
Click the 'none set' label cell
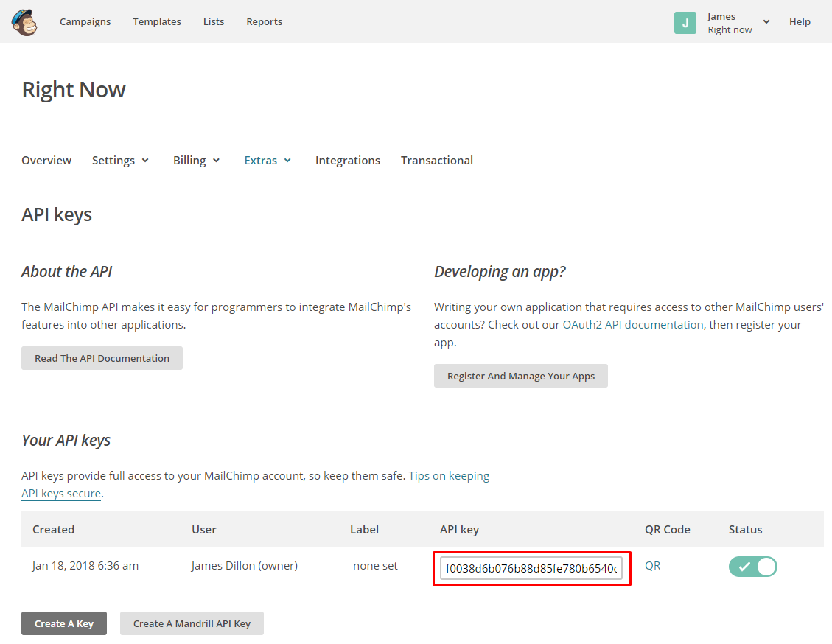click(x=375, y=565)
